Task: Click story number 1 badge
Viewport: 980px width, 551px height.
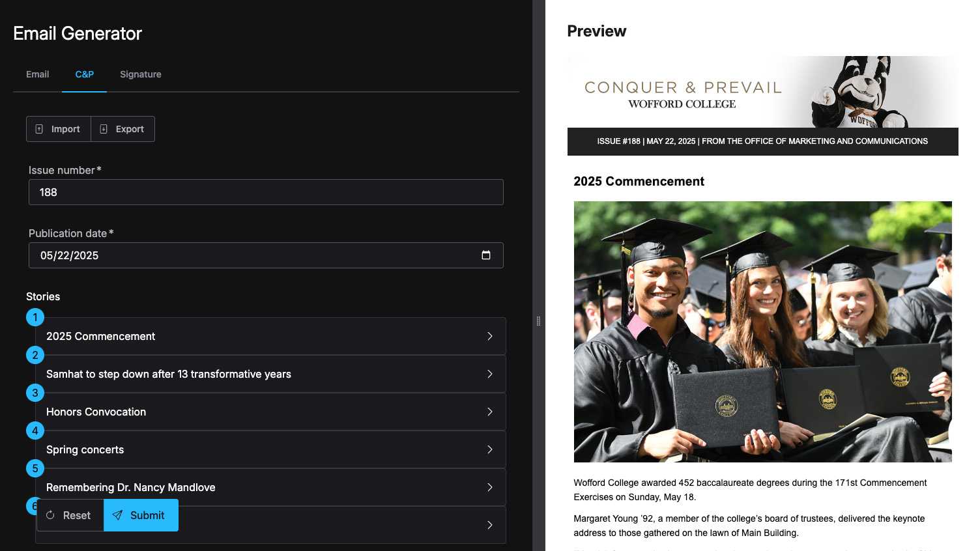Action: point(35,317)
